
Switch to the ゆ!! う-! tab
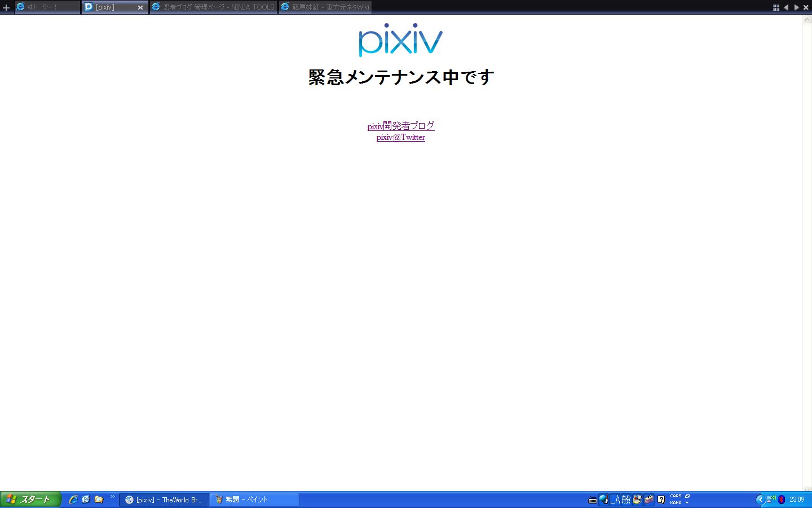pyautogui.click(x=47, y=7)
